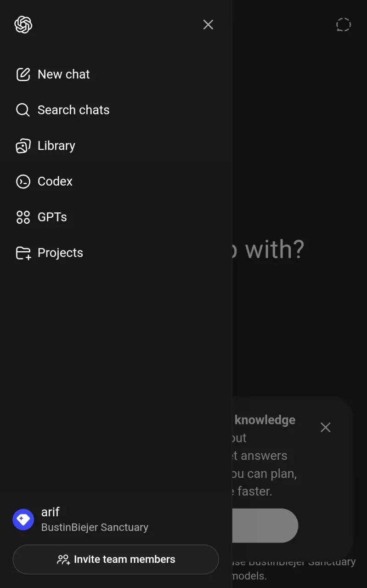Click the grey pill button in the knowledge card
The width and height of the screenshot is (367, 588).
(x=265, y=526)
